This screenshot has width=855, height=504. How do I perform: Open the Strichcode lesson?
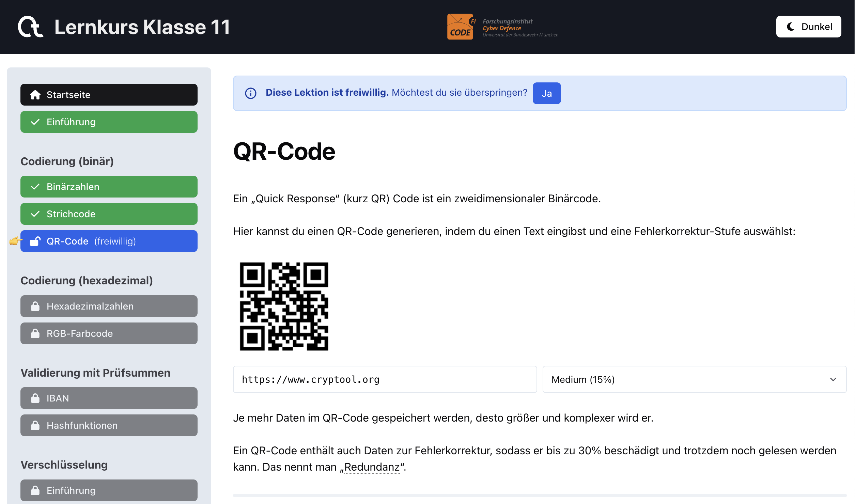[x=109, y=214]
